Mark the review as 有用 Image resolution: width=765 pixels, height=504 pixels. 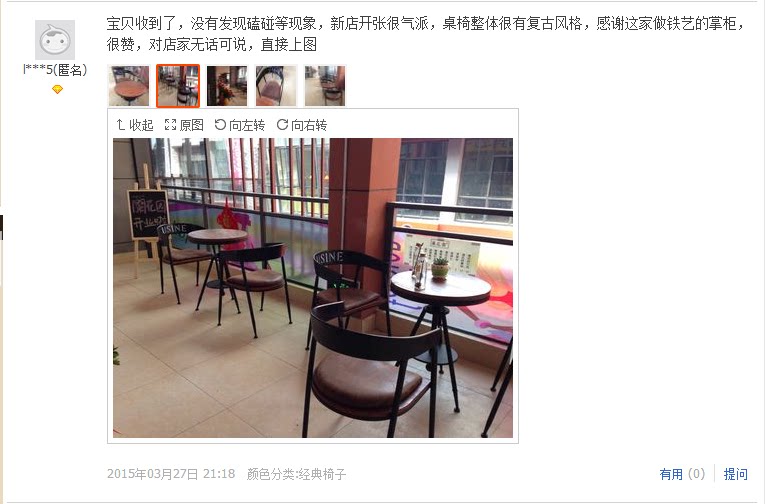[682, 474]
